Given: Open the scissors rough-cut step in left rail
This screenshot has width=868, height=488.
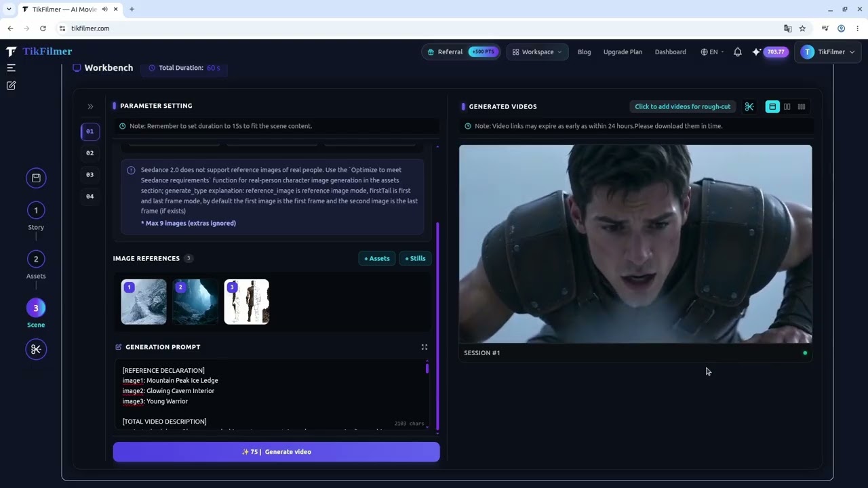Looking at the screenshot, I should (36, 349).
